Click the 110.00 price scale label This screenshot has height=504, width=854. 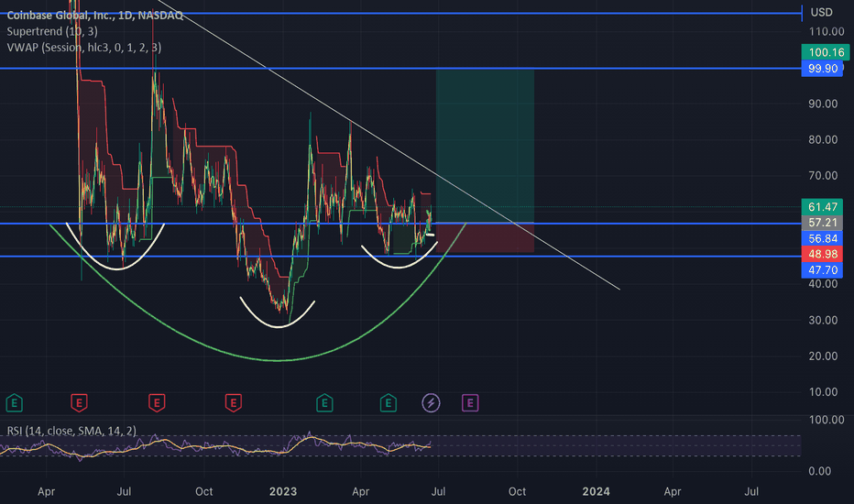click(827, 31)
